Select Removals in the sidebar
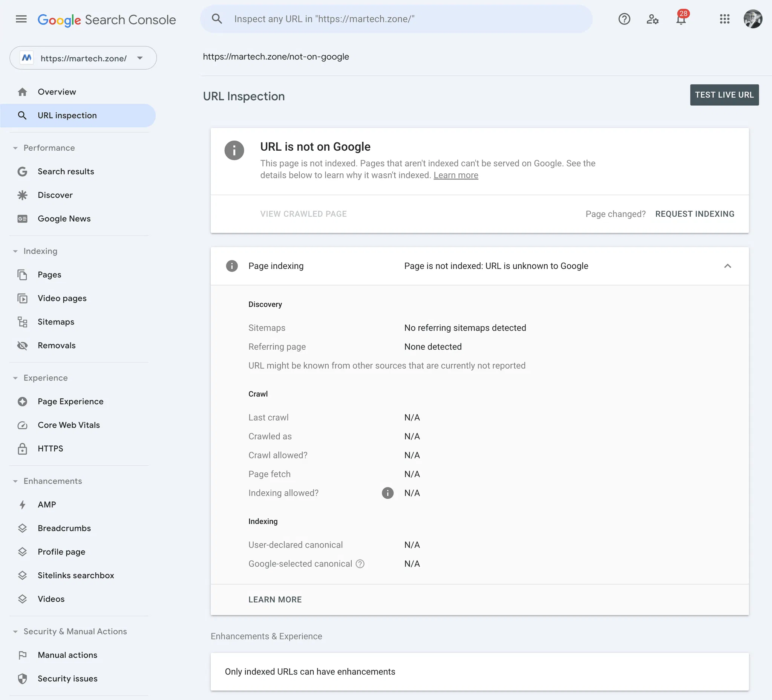Image resolution: width=772 pixels, height=700 pixels. coord(56,345)
